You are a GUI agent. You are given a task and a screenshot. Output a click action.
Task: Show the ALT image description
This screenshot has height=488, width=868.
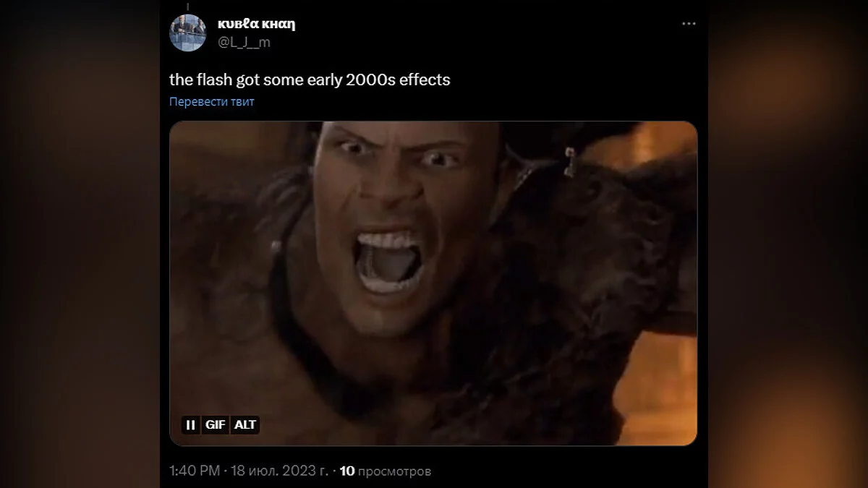(x=245, y=425)
